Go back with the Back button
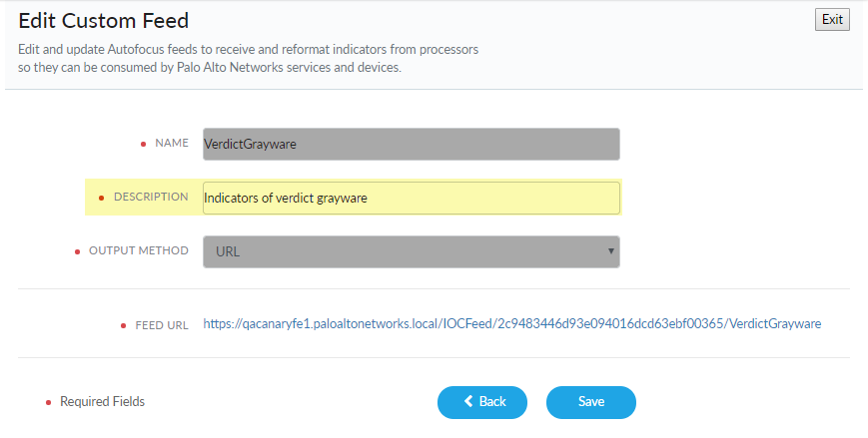This screenshot has height=438, width=868. pos(481,401)
